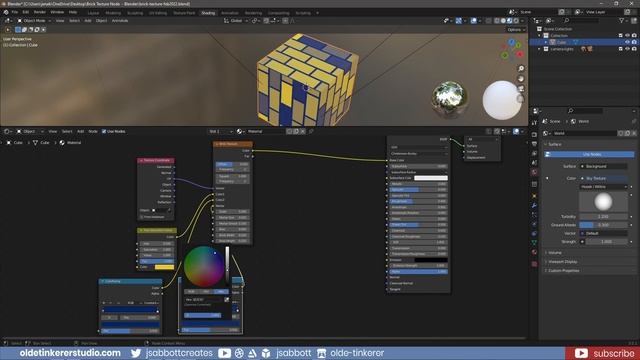
Task: Open the Window menu
Action: (x=57, y=13)
